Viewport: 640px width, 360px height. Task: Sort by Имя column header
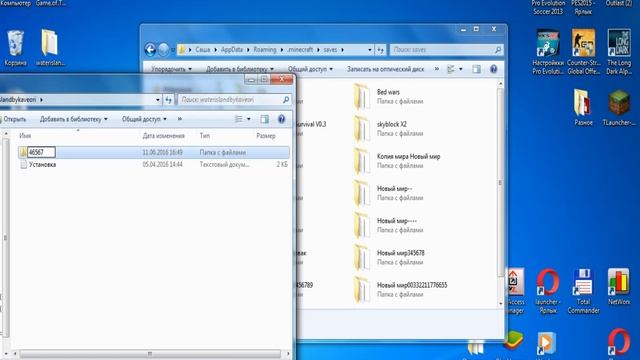click(25, 136)
